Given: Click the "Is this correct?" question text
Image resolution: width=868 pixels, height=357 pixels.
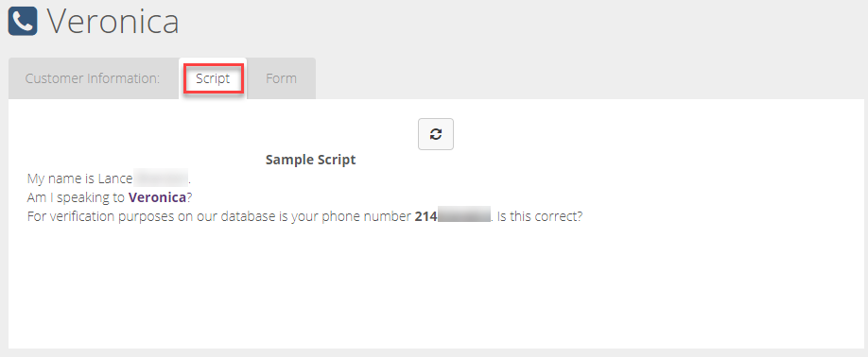Looking at the screenshot, I should coord(540,216).
